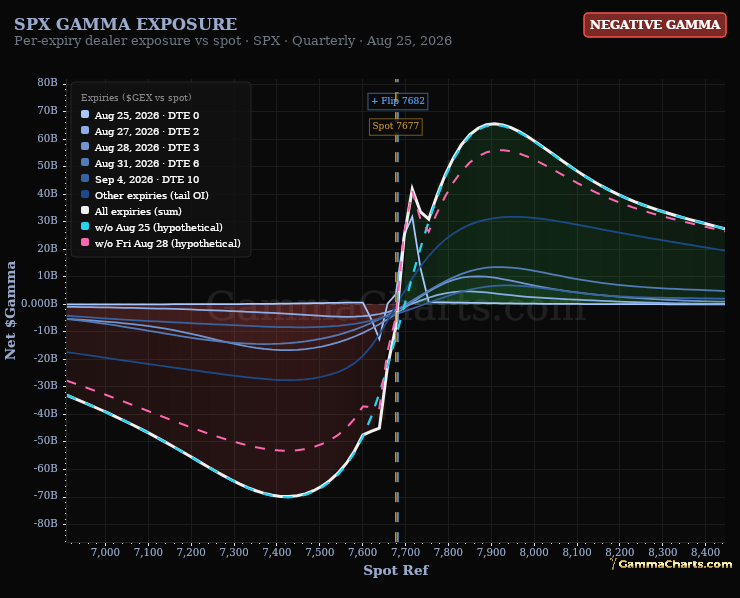Toggle the 'w/o Fri Aug 28 (hypothetical)' legend entry
This screenshot has height=598, width=740.
pos(161,244)
